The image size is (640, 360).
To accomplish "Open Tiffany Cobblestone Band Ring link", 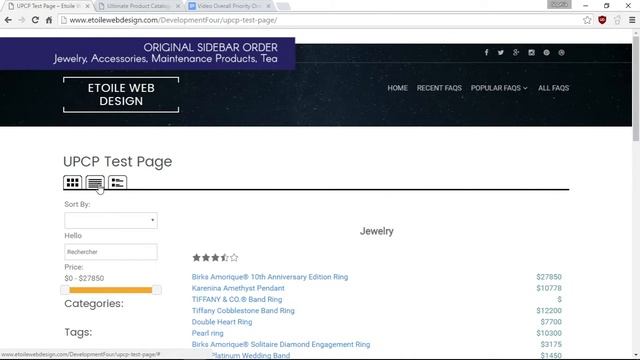I will [x=243, y=311].
